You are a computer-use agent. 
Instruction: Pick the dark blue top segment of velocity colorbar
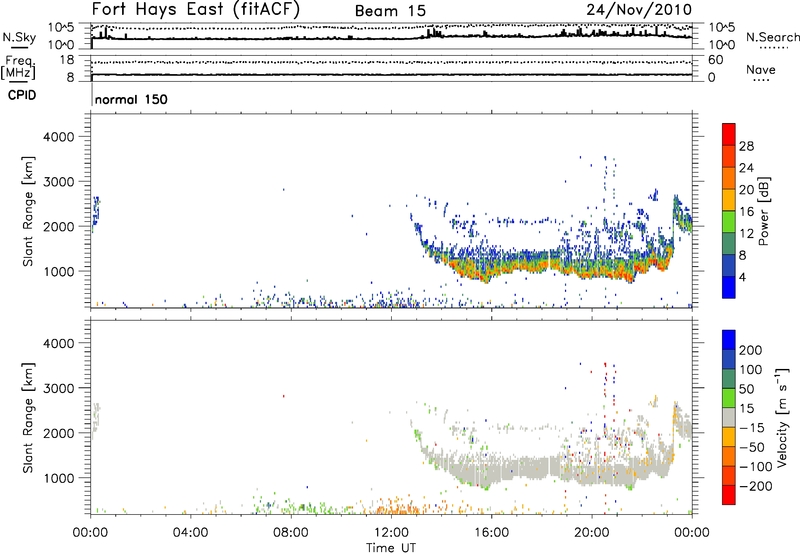pyautogui.click(x=729, y=340)
